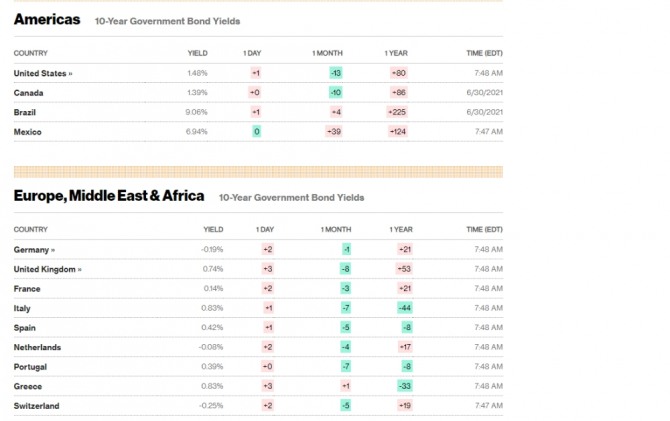Open the United Kingdom country link
The width and height of the screenshot is (670, 421).
tap(47, 269)
